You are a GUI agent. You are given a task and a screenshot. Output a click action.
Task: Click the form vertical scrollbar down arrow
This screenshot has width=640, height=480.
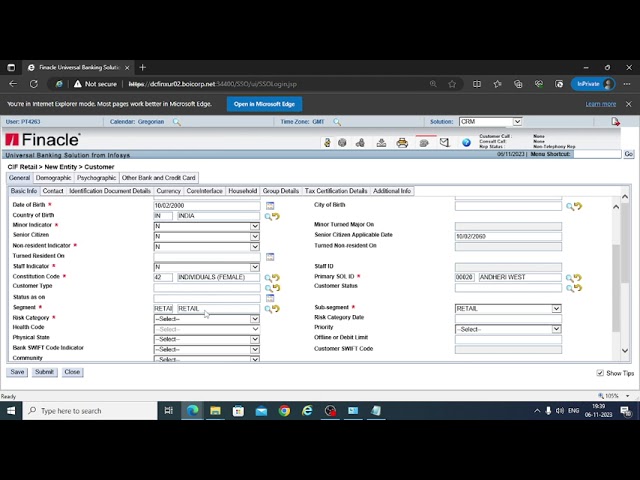(625, 351)
